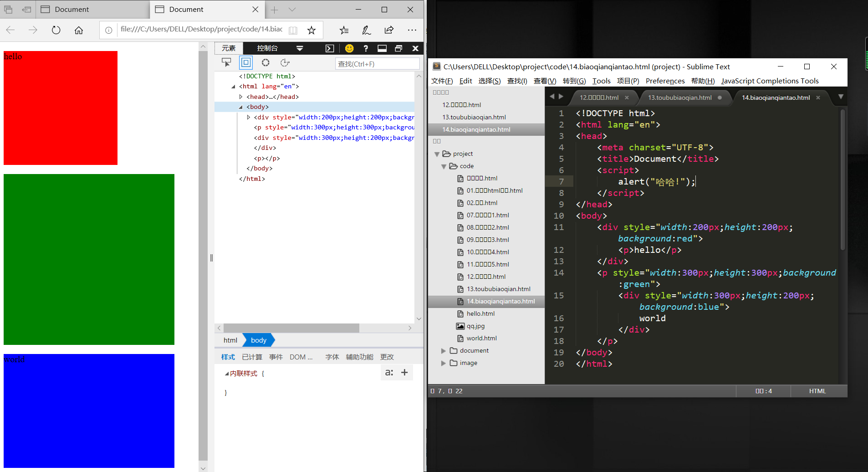Share this page icon in Edge

[x=389, y=30]
